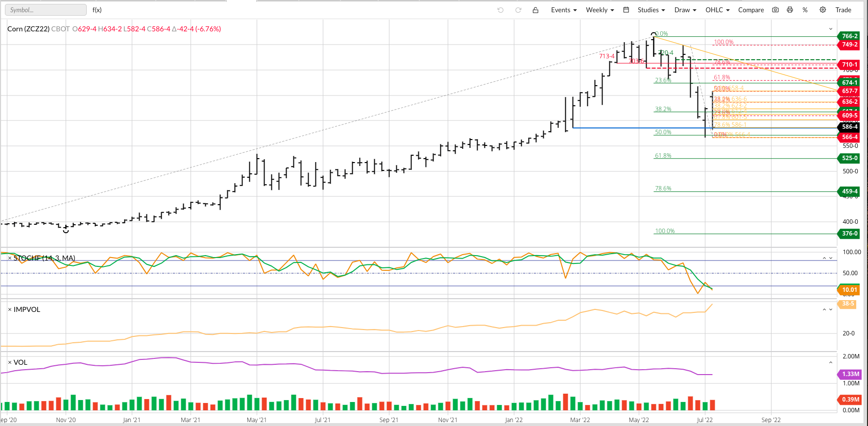
Task: Click the 1.33M open interest label
Action: (x=849, y=374)
